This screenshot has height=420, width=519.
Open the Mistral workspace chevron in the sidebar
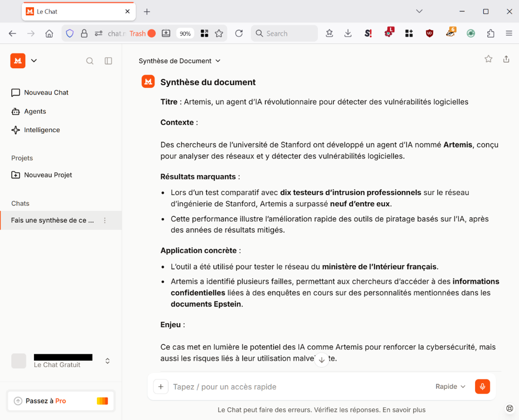click(x=34, y=61)
